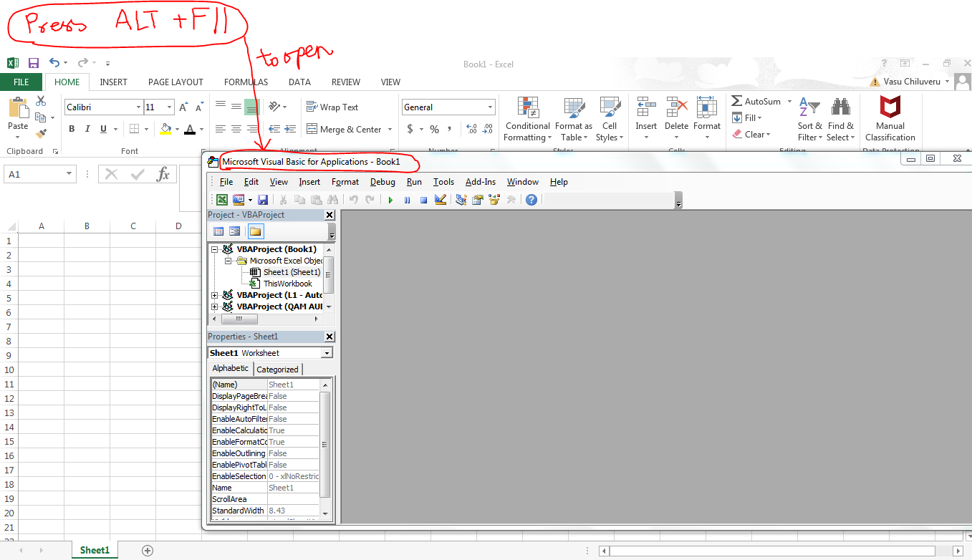Open the Debug menu in VBA editor

(x=382, y=182)
